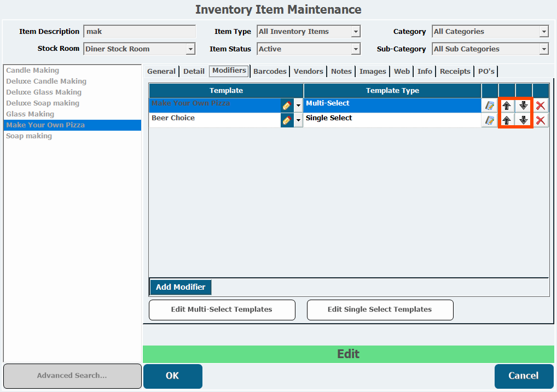Click Edit Multi-Select Templates button
Viewport: 557px width, 392px height.
pos(222,309)
